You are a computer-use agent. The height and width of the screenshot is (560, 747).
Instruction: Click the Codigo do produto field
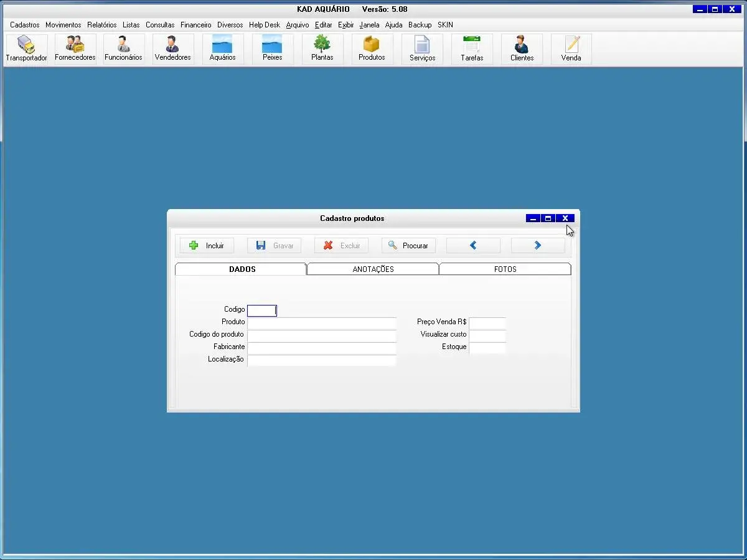tap(322, 335)
